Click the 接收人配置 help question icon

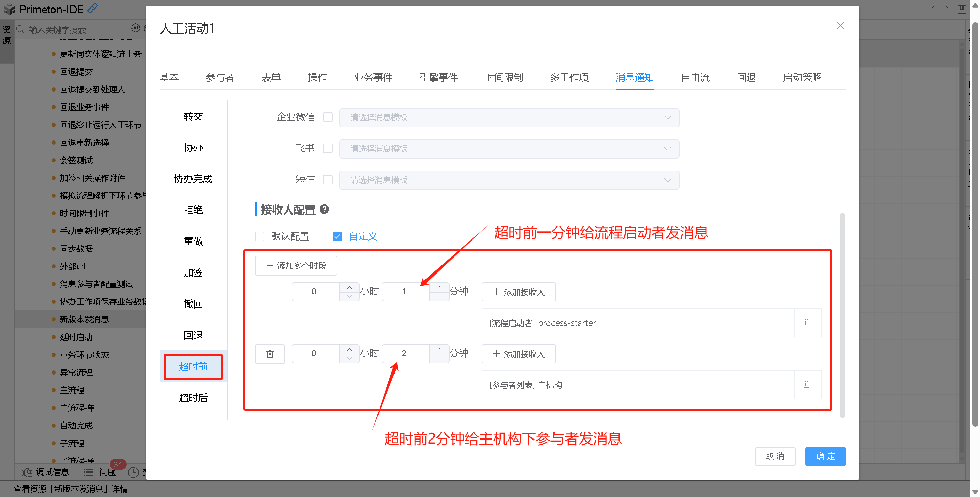(x=324, y=210)
